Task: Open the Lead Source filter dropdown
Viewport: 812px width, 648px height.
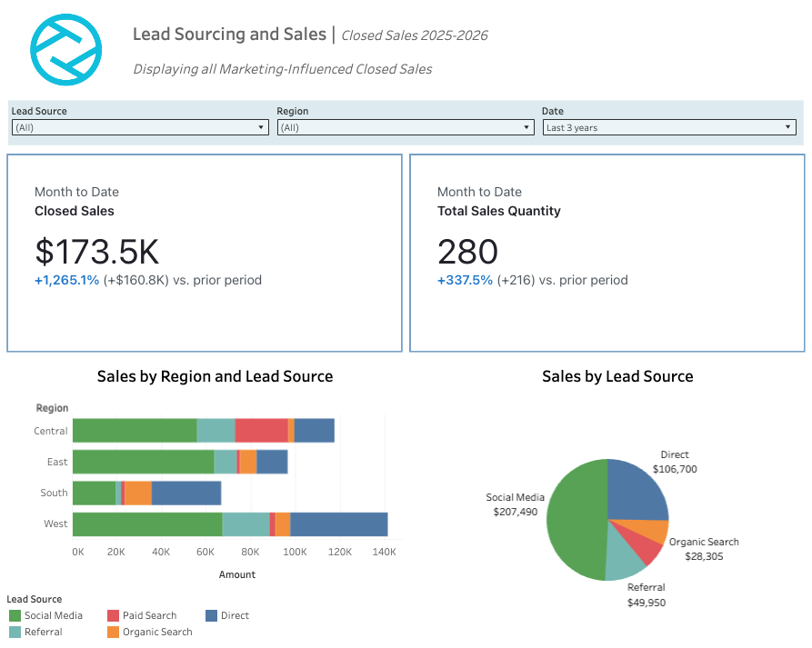Action: (x=259, y=127)
